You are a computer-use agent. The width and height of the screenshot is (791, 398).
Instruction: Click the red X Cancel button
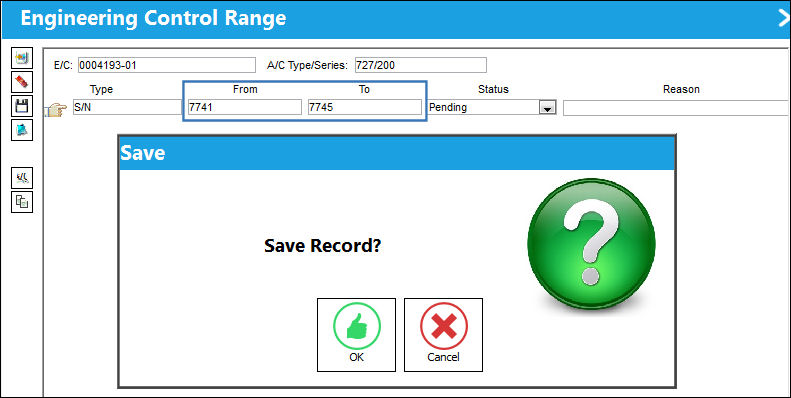(443, 335)
